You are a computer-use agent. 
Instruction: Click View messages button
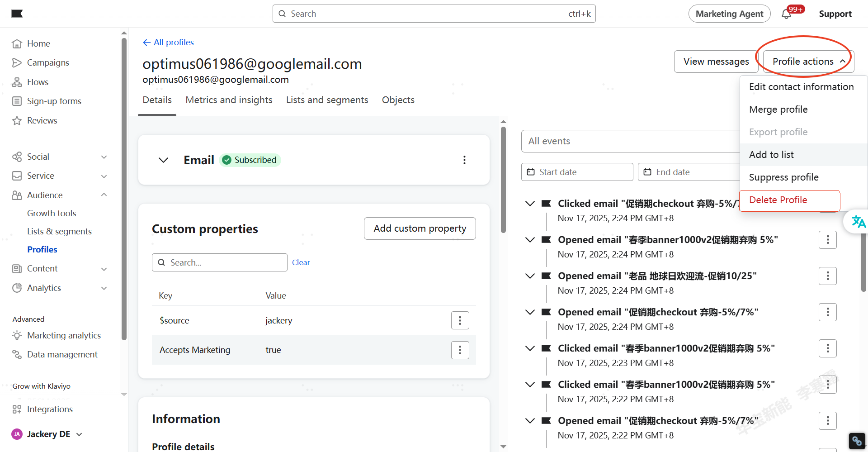coord(716,62)
